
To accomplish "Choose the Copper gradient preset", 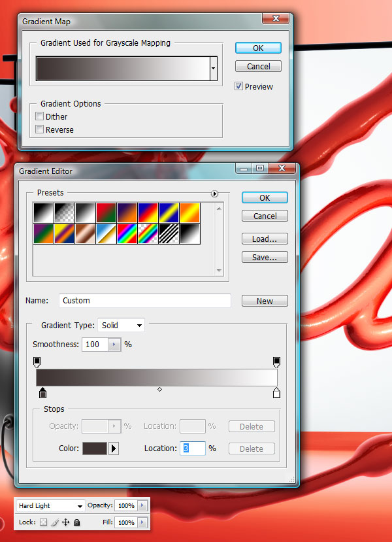I will coord(86,233).
